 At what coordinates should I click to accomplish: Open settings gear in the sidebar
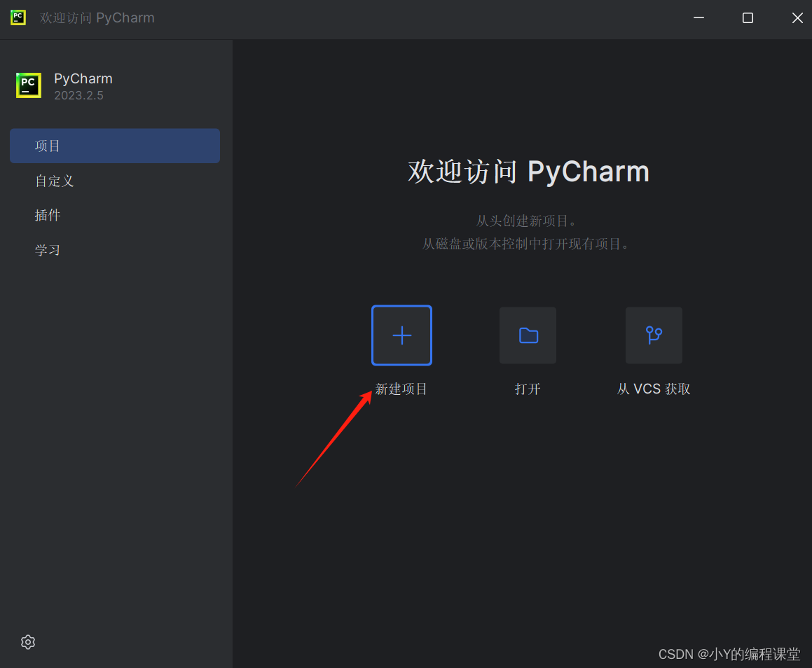(x=28, y=642)
